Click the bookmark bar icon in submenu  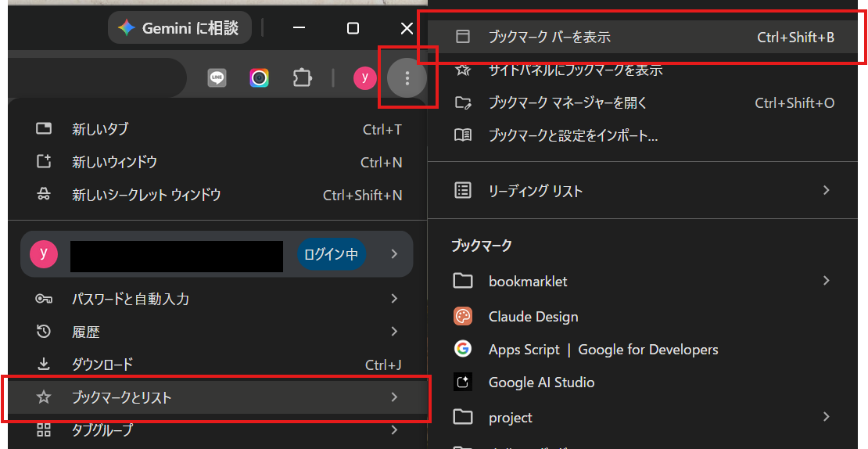click(x=462, y=37)
